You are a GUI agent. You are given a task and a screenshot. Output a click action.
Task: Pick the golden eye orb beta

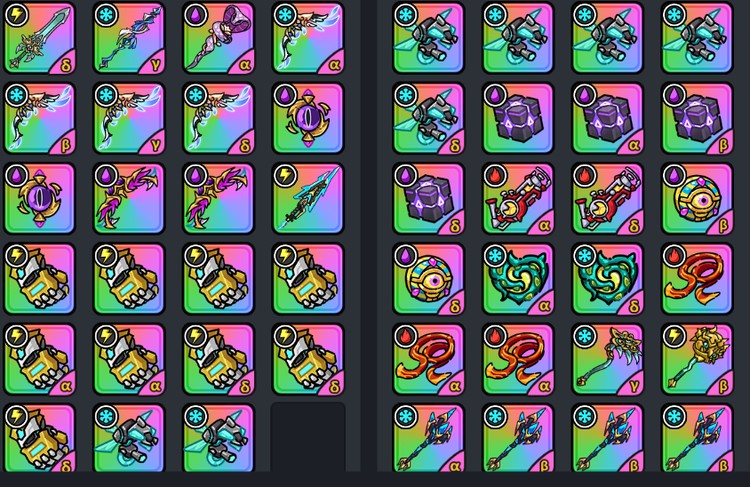pos(697,199)
